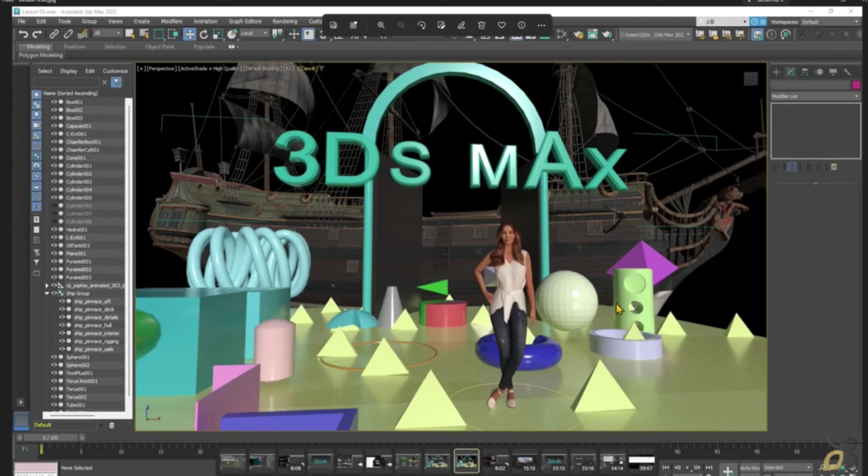Image resolution: width=868 pixels, height=476 pixels.
Task: Collapse the Ship Group tree node
Action: point(47,293)
